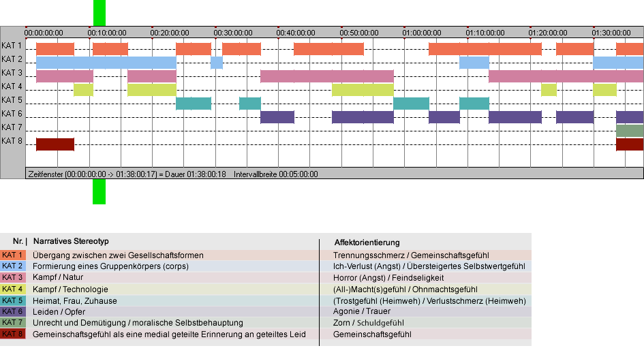Image resolution: width=644 pixels, height=361 pixels.
Task: Click the KAT 6 purple legend swatch
Action: (13, 312)
